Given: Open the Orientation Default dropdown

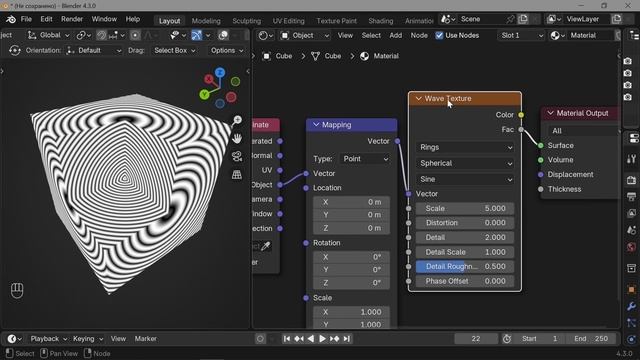Looking at the screenshot, I should [94, 51].
